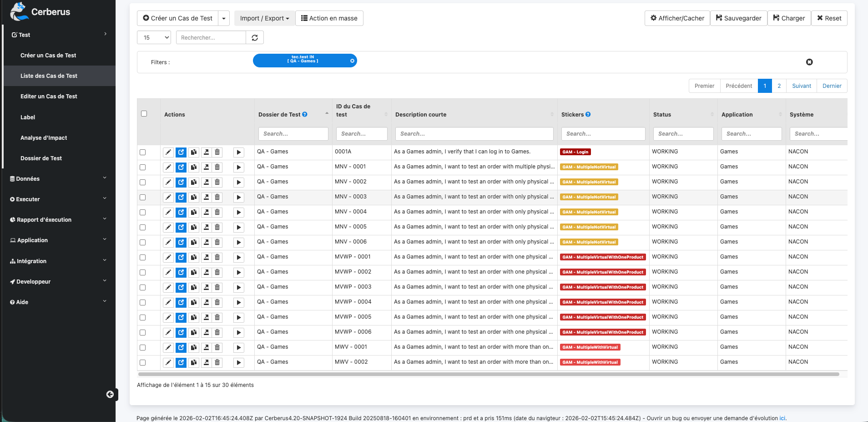Select the checkbox for row MWV - 0002

point(143,362)
